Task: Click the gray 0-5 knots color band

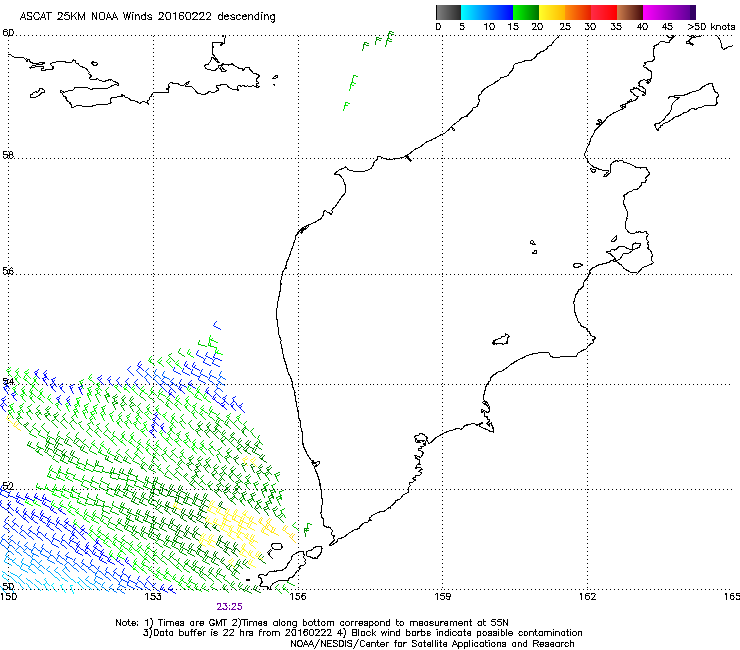Action: tap(448, 12)
